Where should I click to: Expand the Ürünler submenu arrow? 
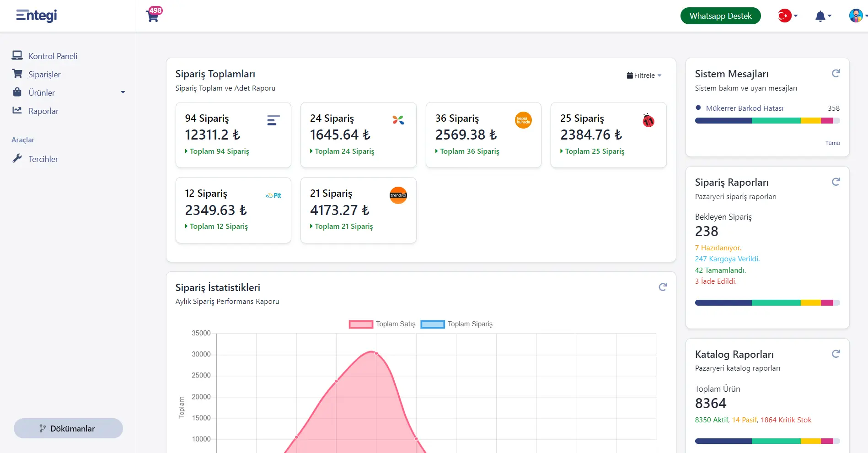(x=123, y=92)
